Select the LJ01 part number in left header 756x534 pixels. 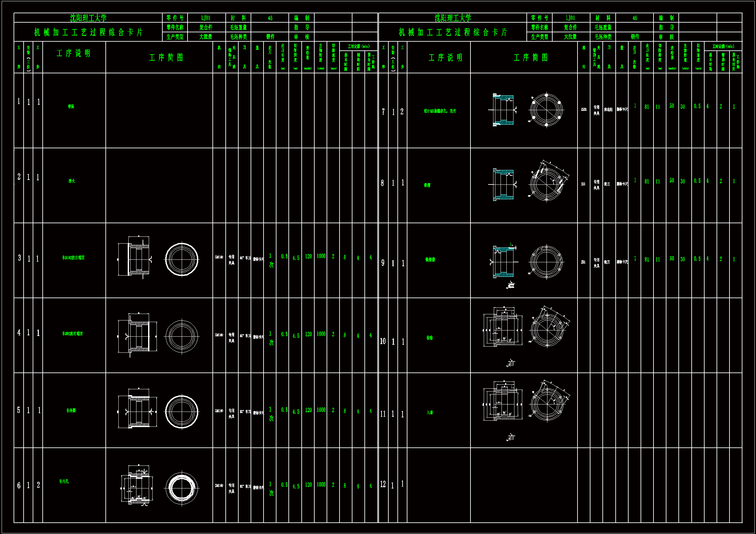pos(206,18)
